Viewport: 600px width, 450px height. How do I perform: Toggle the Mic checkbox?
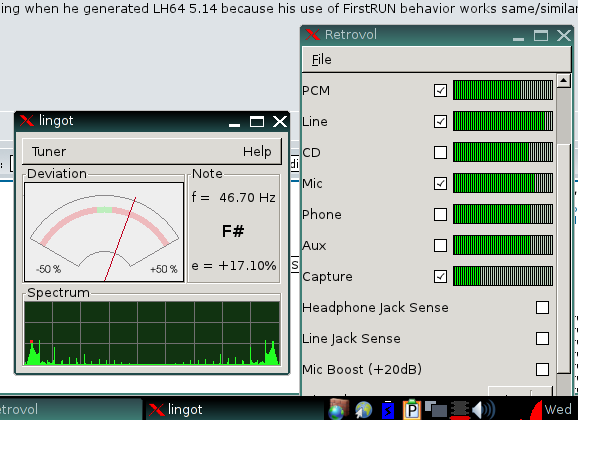point(440,184)
